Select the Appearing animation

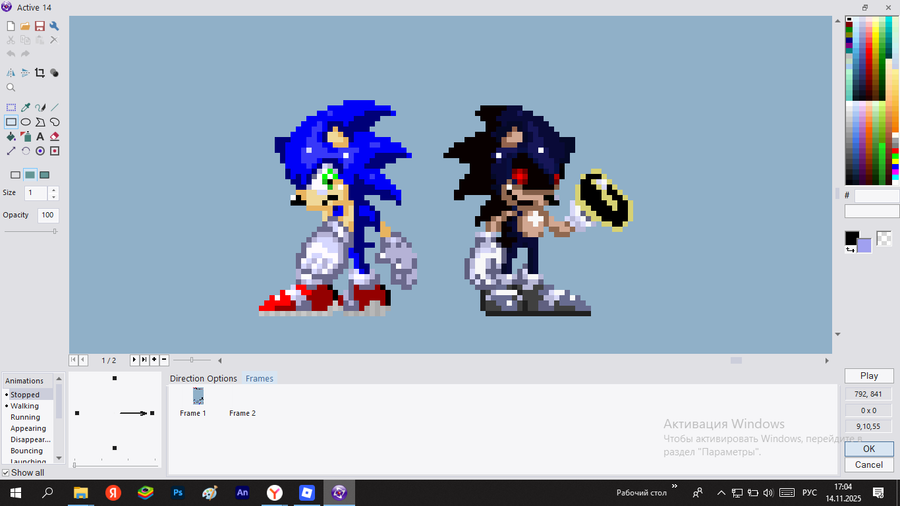[x=28, y=429]
